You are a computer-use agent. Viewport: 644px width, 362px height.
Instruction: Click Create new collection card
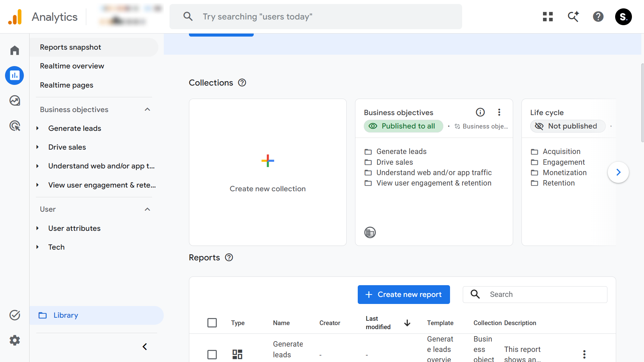(x=268, y=172)
